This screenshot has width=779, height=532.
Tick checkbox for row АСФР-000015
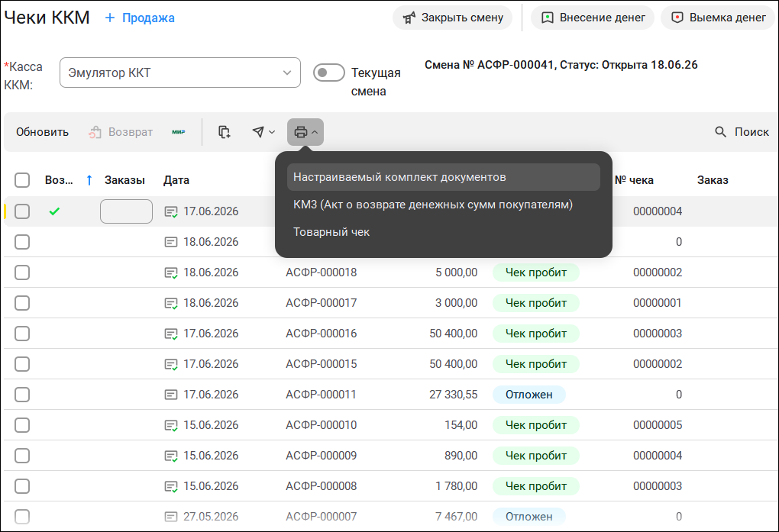22,364
